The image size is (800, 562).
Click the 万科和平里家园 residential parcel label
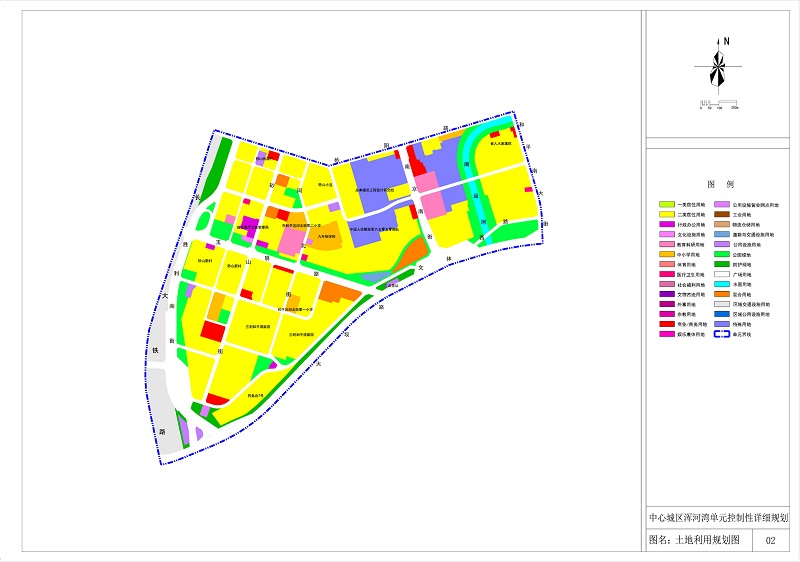click(258, 326)
